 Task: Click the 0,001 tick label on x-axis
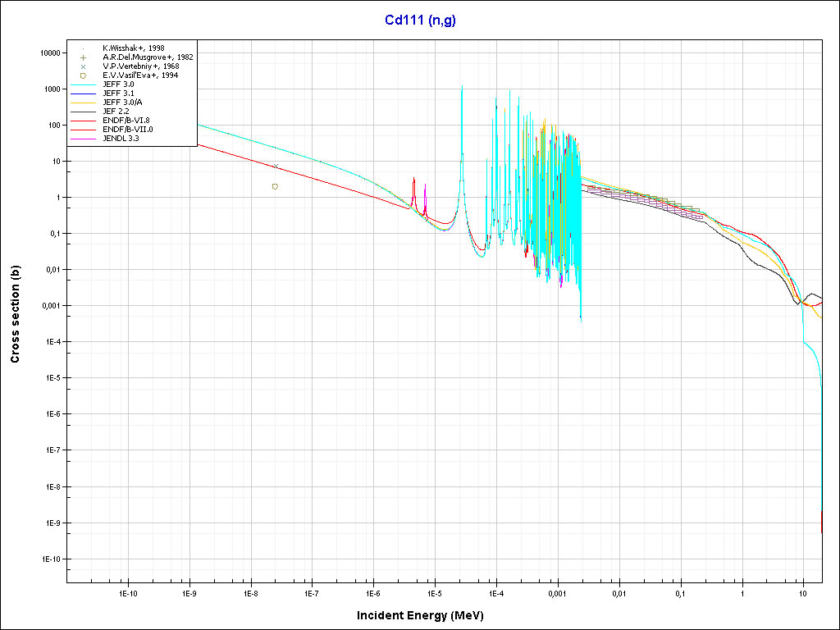tap(557, 592)
